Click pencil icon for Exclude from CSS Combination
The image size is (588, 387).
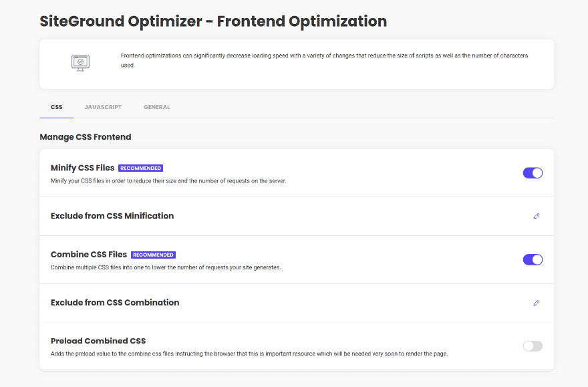click(536, 303)
